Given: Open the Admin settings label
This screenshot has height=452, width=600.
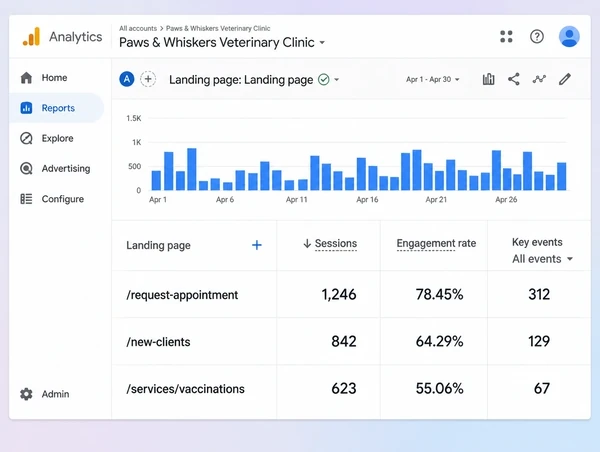Looking at the screenshot, I should tap(55, 394).
